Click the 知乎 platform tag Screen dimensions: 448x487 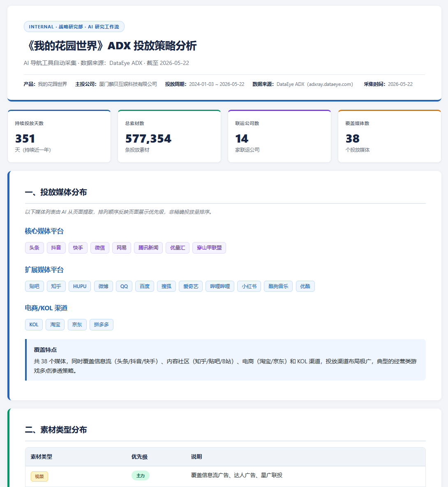(x=56, y=286)
